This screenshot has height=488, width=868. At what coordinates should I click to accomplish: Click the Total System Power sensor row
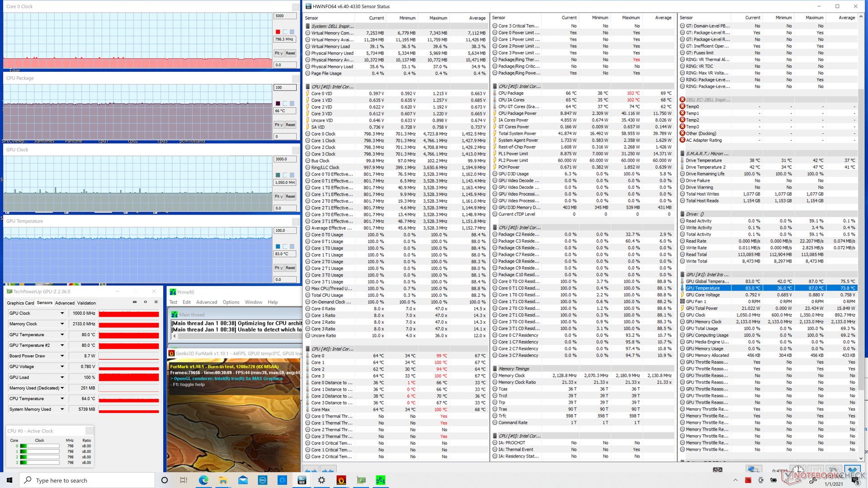(x=582, y=134)
